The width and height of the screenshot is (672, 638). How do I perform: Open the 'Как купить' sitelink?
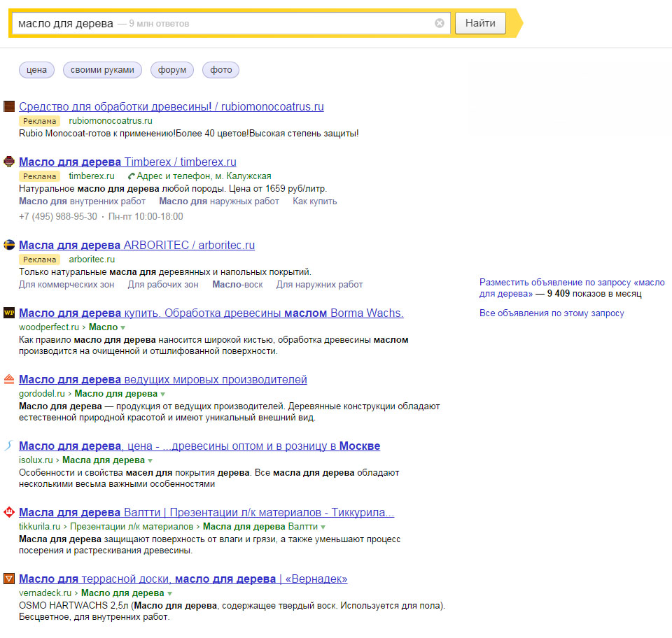point(315,201)
